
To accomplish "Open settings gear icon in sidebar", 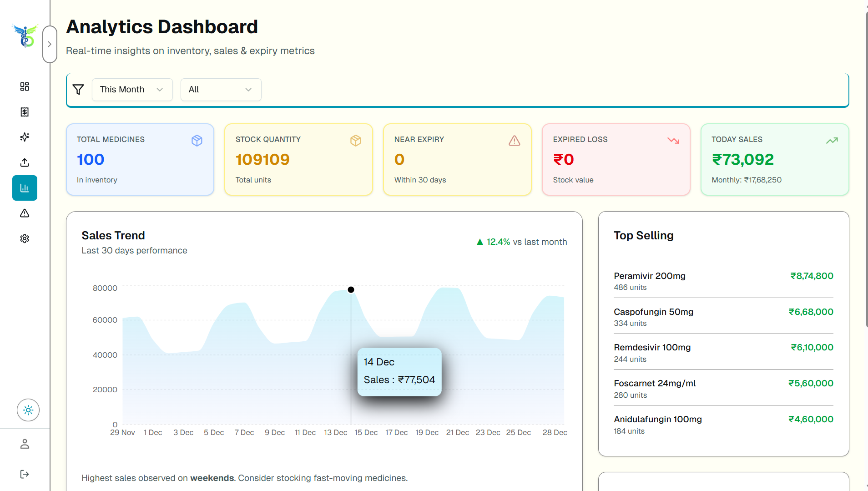I will [x=25, y=238].
